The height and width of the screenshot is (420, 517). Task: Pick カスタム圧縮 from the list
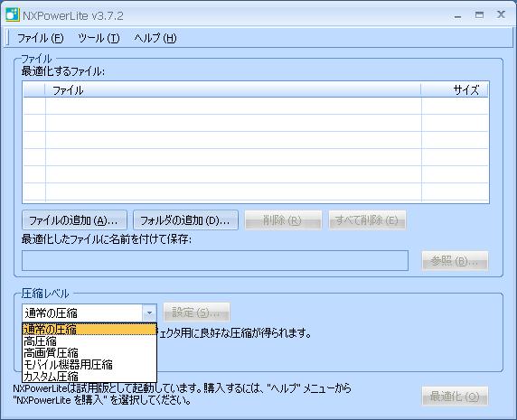[89, 376]
